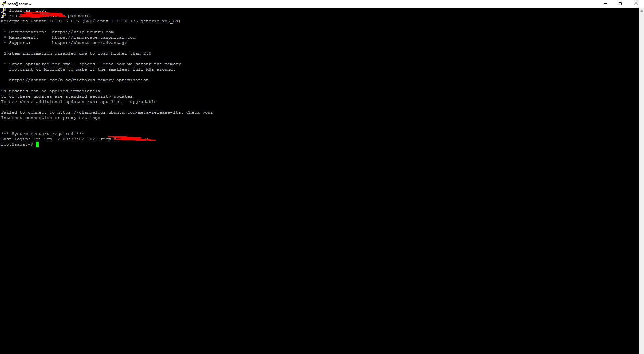Close the root@saga terminal window
The image size is (644, 354).
tap(636, 4)
